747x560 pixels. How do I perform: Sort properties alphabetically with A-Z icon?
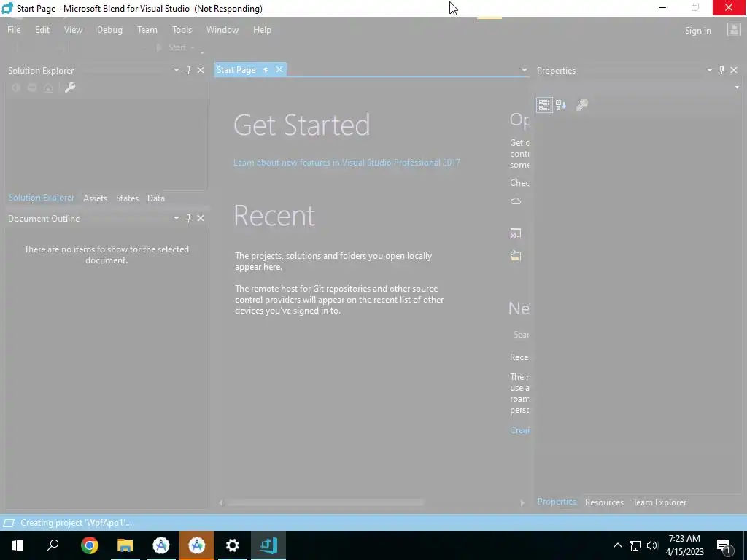[x=561, y=105]
